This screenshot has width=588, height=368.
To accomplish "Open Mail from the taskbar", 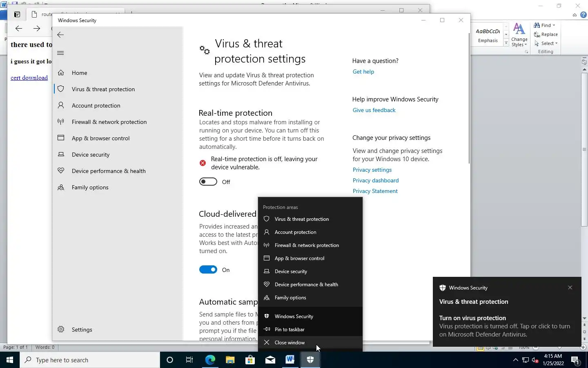I will point(270,360).
